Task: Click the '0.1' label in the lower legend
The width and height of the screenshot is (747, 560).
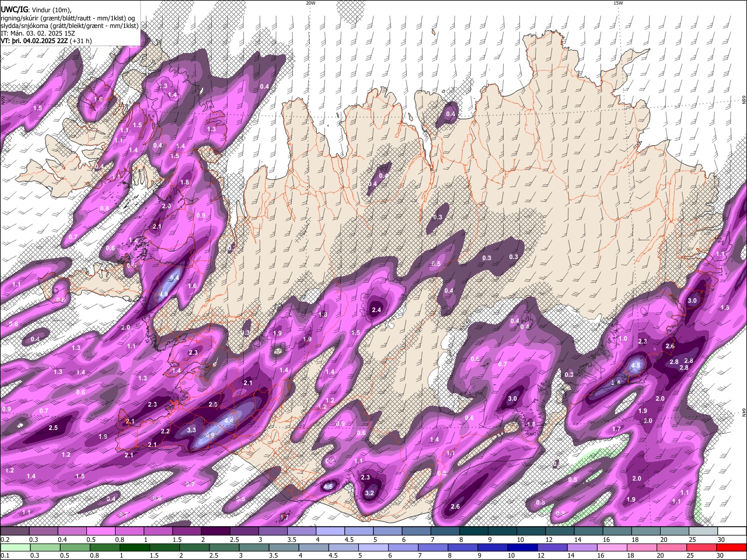Action: (5, 555)
